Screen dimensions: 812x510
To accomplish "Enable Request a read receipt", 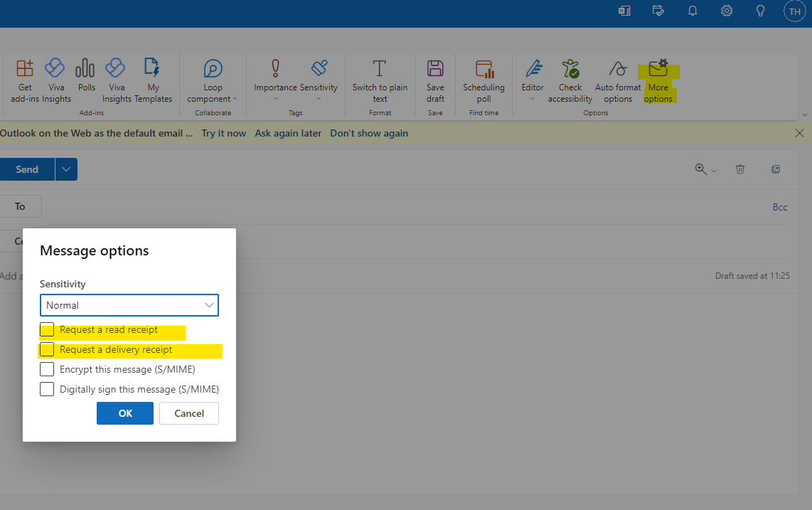I will (46, 329).
